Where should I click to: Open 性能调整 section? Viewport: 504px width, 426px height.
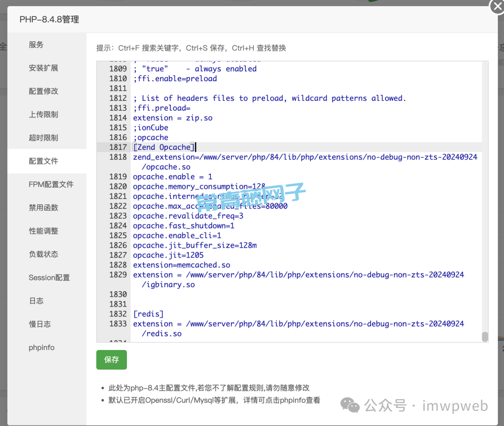click(x=43, y=231)
